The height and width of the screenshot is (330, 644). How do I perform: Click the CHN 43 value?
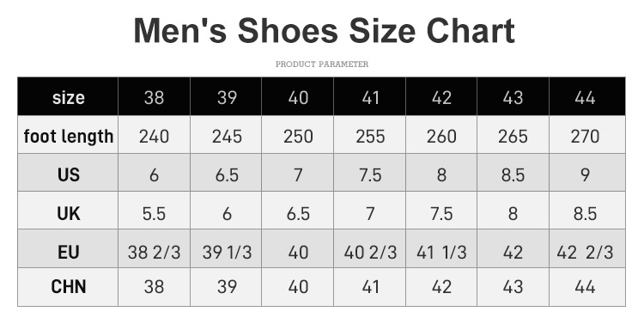point(513,286)
